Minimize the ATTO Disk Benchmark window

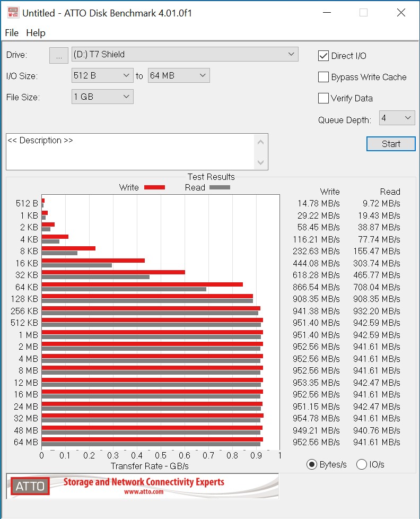pyautogui.click(x=327, y=13)
